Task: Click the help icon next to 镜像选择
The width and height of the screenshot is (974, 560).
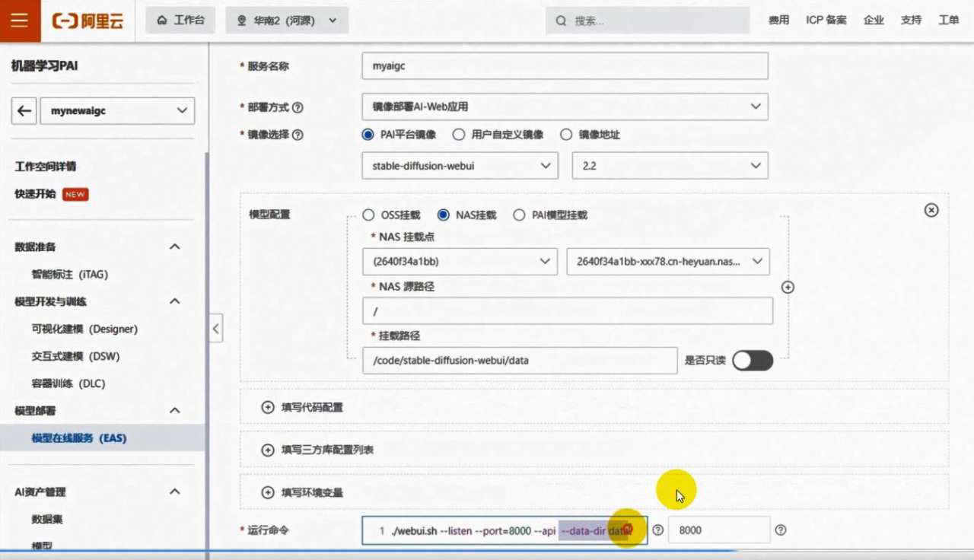Action: click(x=298, y=135)
